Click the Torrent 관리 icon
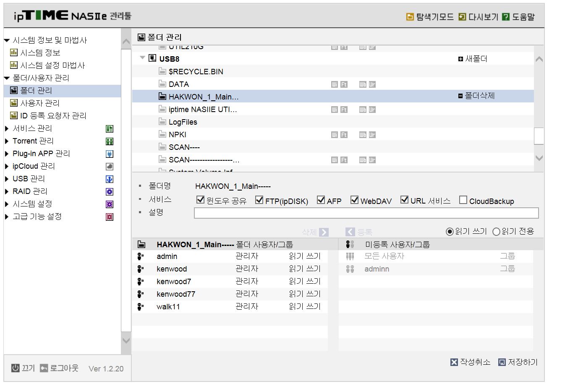This screenshot has width=565, height=392. point(110,141)
